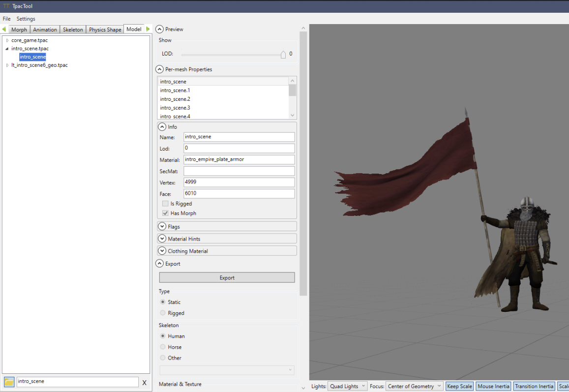
Task: Select the Rigged export type
Action: tap(163, 313)
